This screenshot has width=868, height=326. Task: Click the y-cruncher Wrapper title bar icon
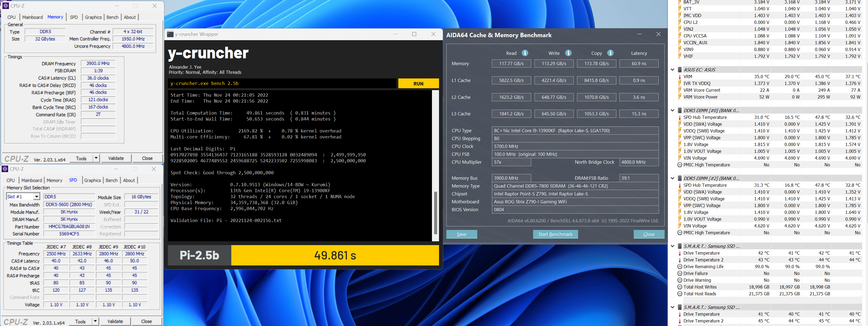[170, 34]
